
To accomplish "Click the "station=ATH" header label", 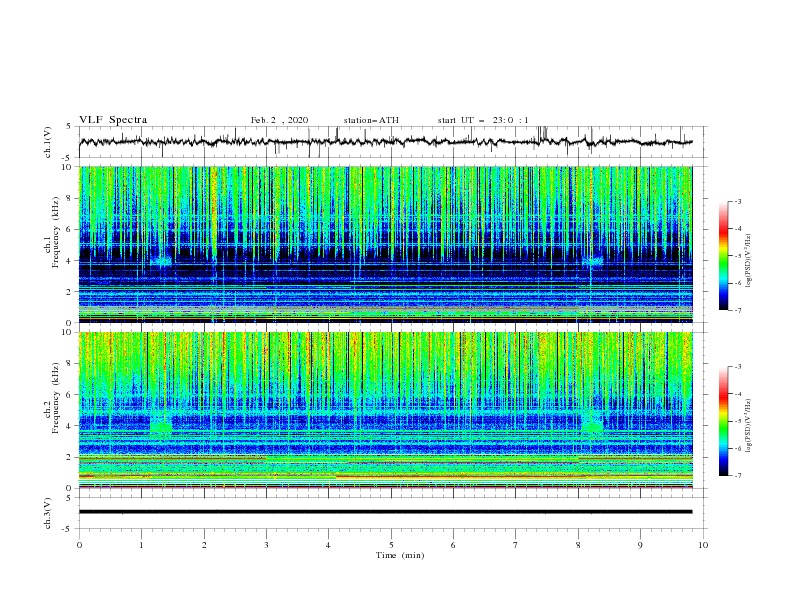I will tap(371, 120).
